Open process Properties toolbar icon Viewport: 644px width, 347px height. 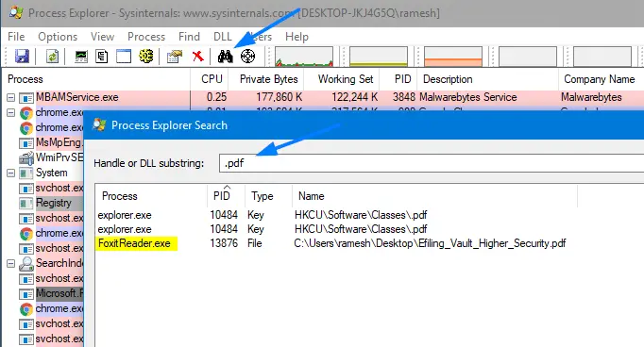click(175, 56)
